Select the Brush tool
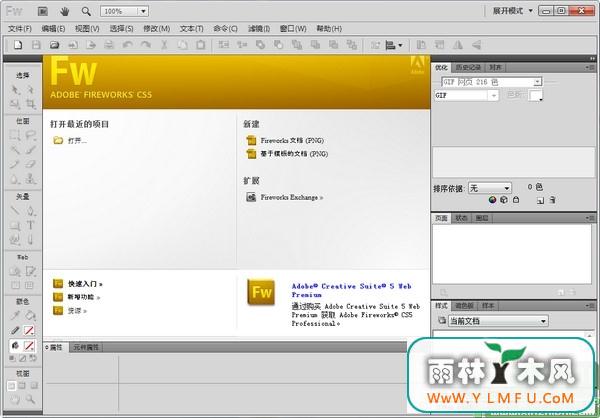Screen dimensions: 600x418 click(30, 150)
